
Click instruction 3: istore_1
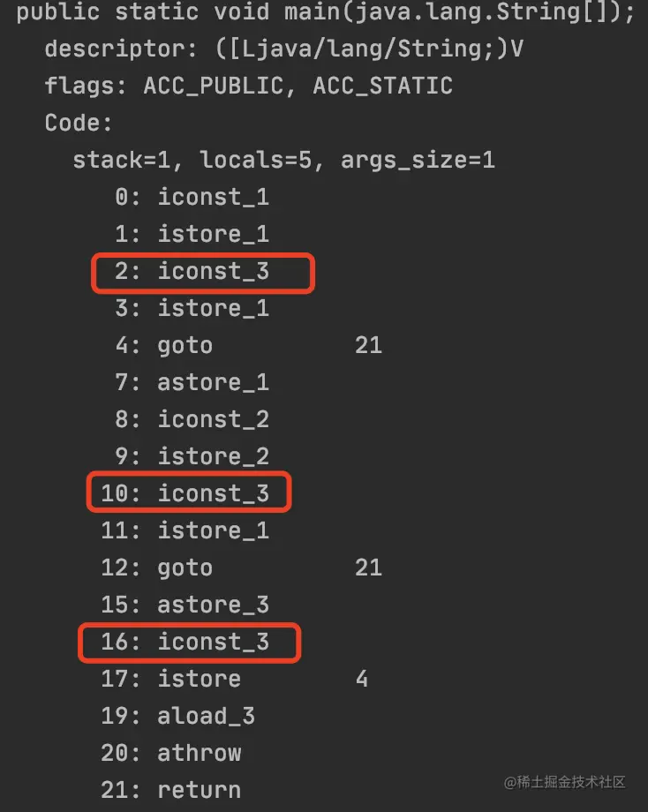[192, 309]
